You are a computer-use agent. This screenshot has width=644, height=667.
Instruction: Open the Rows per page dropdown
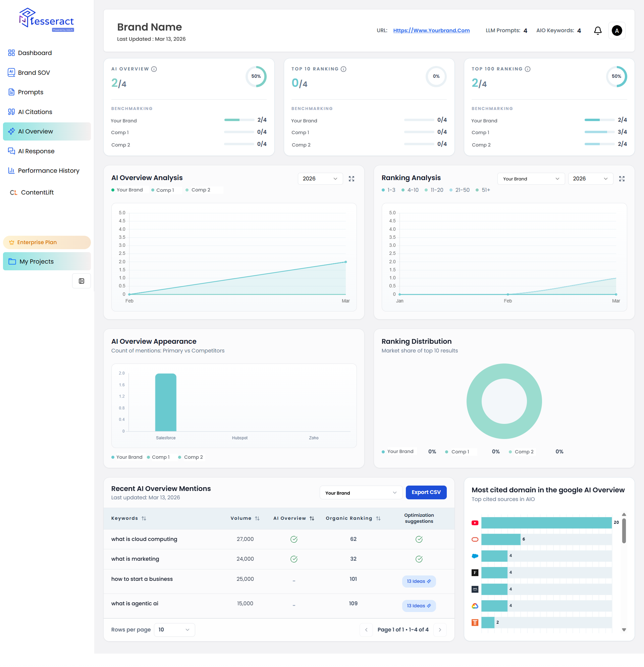[174, 629]
